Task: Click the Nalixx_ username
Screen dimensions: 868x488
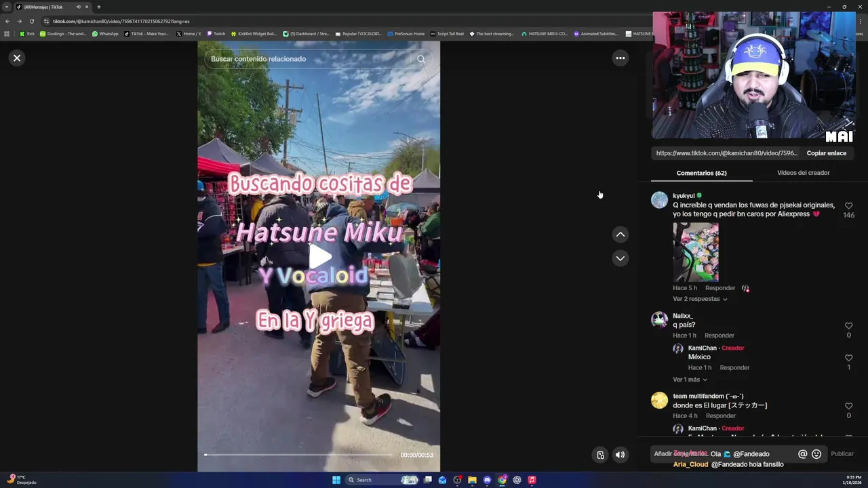Action: click(683, 316)
